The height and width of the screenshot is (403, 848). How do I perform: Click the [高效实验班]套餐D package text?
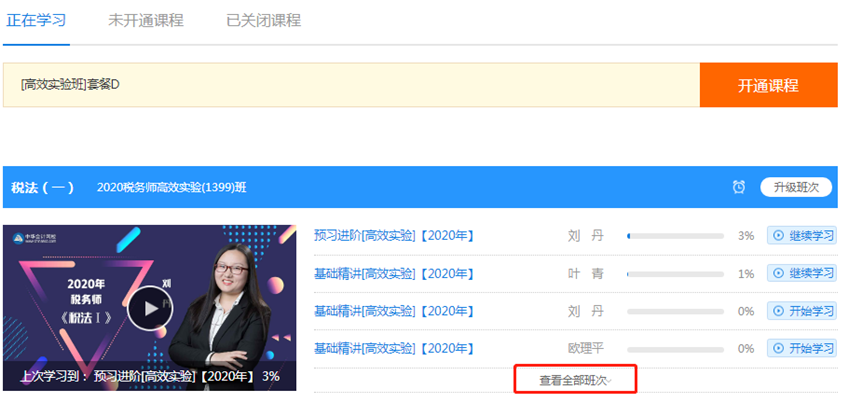pyautogui.click(x=70, y=84)
